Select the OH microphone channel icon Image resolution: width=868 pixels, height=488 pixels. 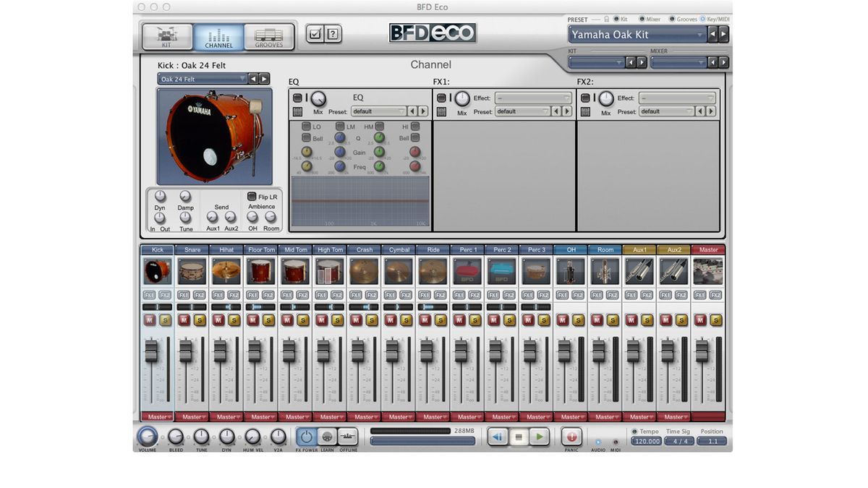point(571,272)
